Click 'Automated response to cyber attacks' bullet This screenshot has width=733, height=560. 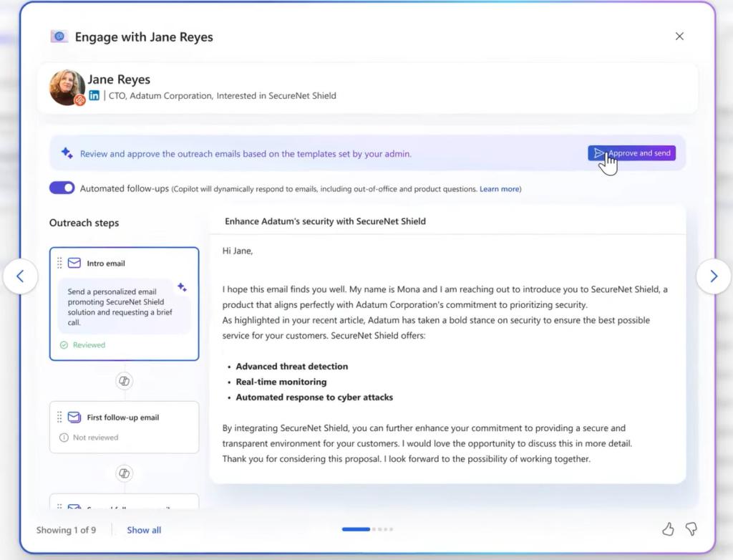pyautogui.click(x=314, y=397)
